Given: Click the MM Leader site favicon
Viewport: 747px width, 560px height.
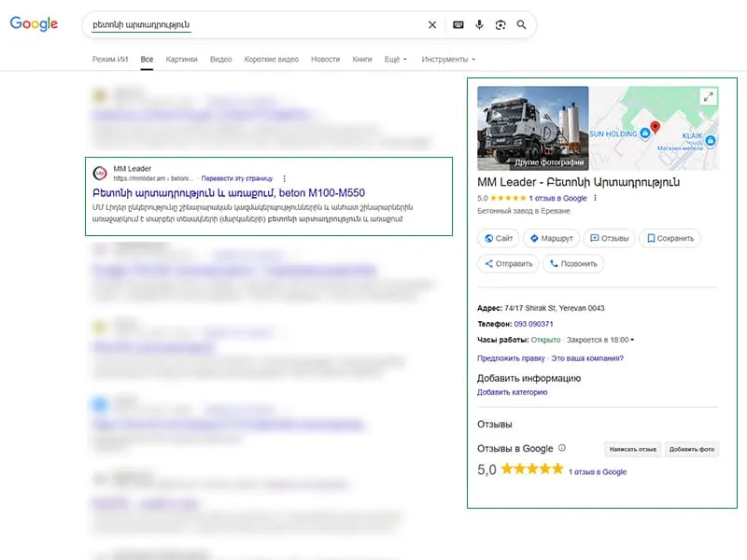Looking at the screenshot, I should click(100, 174).
